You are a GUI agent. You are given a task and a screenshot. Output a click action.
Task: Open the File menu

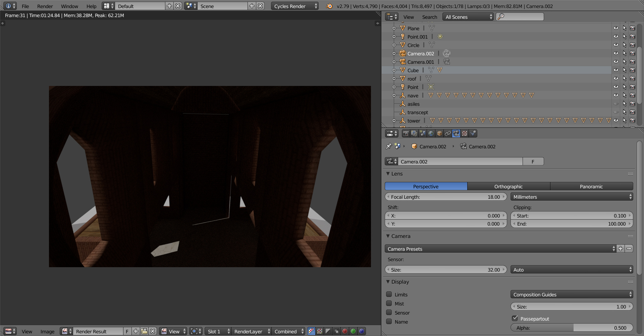point(25,6)
